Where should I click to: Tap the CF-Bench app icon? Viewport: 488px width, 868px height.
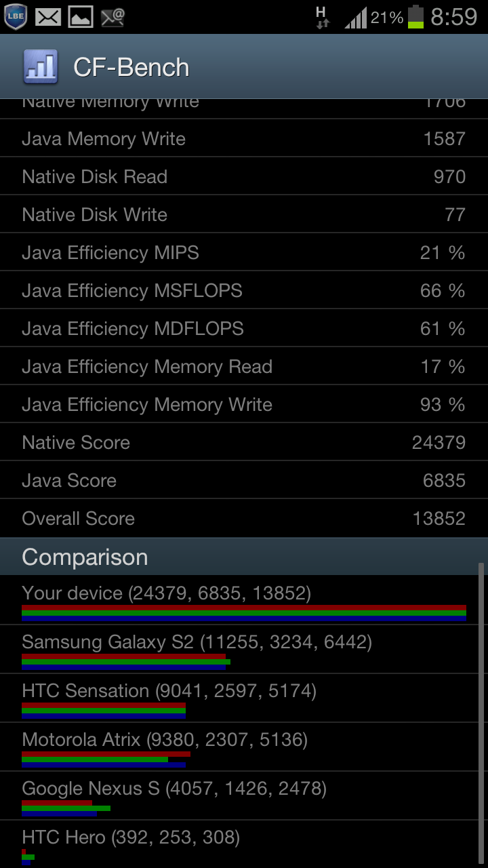tap(41, 66)
